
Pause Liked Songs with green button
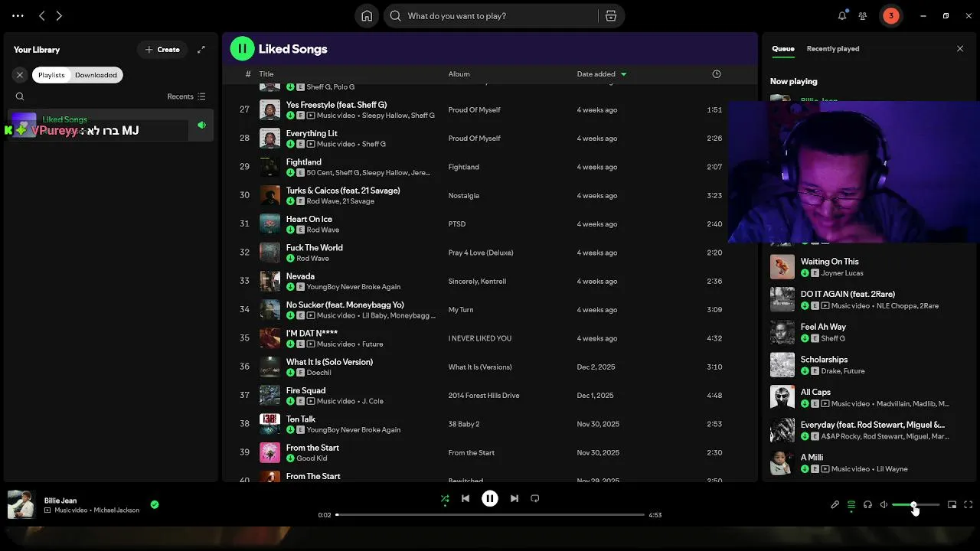coord(242,49)
